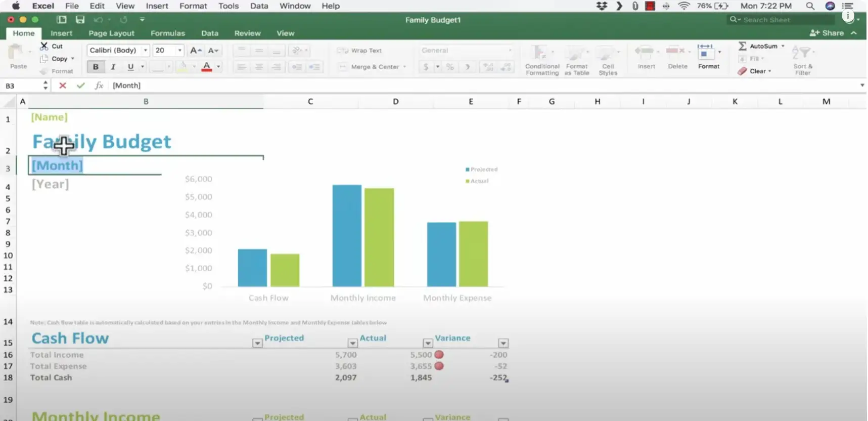Toggle Italic formatting
The image size is (868, 421).
click(113, 67)
